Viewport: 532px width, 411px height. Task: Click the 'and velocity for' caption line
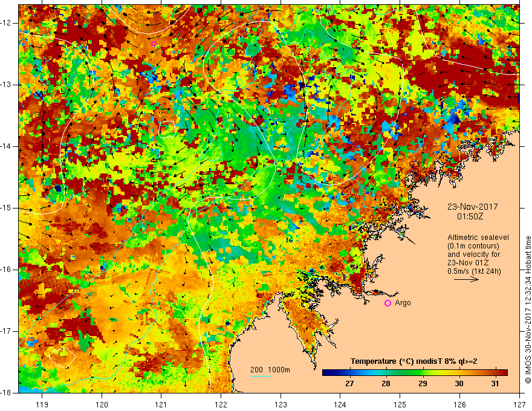click(x=473, y=254)
